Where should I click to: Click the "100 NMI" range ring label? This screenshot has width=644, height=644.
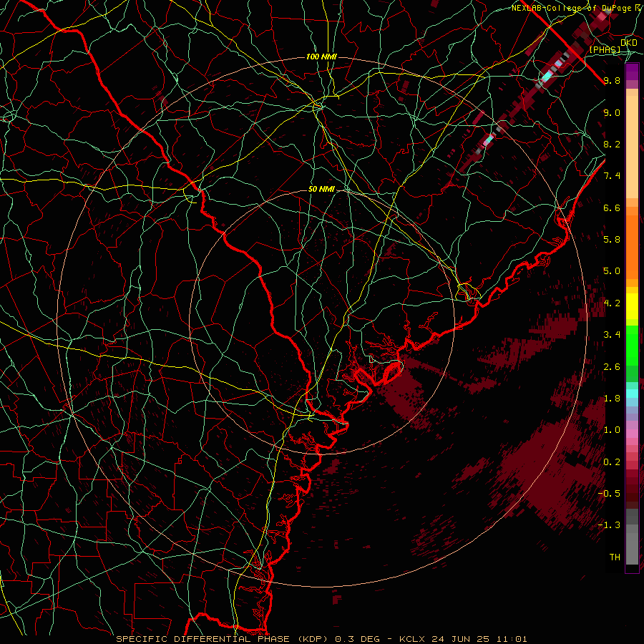321,57
